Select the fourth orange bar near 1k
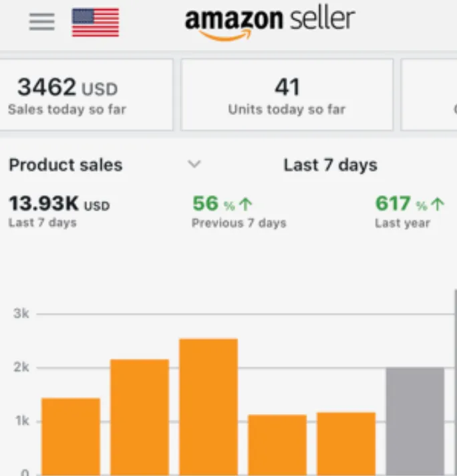 tap(277, 445)
